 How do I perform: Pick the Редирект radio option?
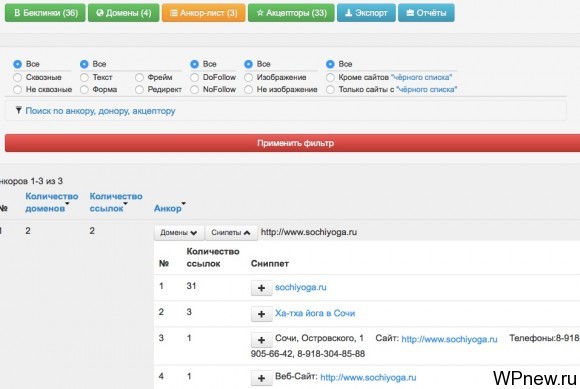[x=139, y=89]
